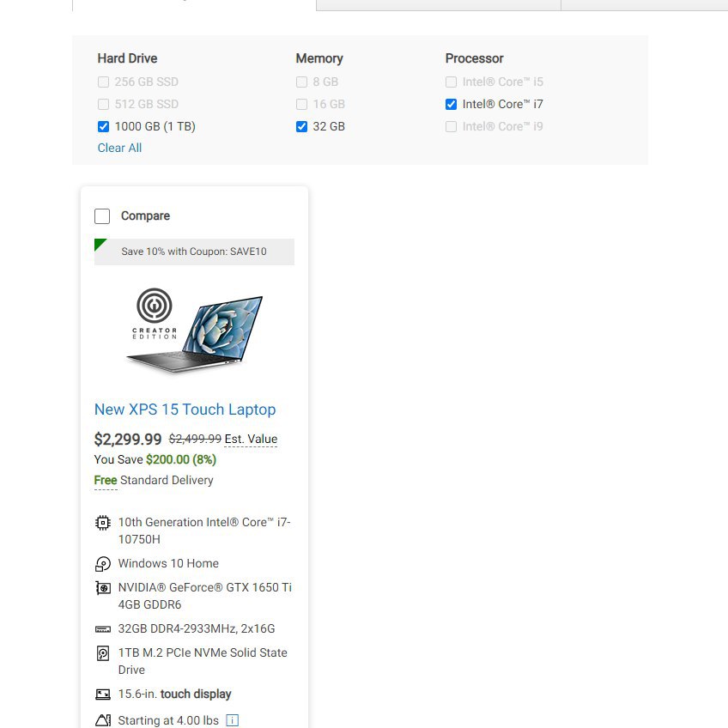Check the 256 GB SSD option
Screen dimensions: 728x728
(x=104, y=82)
